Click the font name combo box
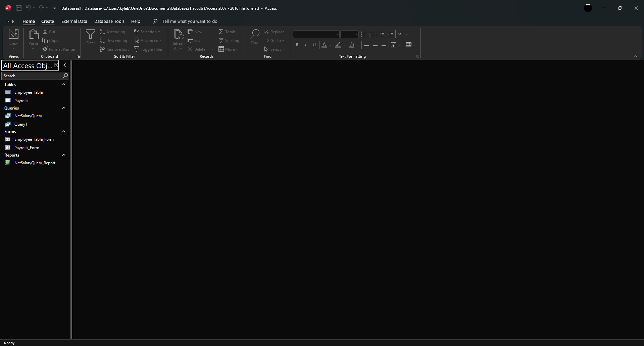Screen dimensions: 644x346 click(x=316, y=34)
